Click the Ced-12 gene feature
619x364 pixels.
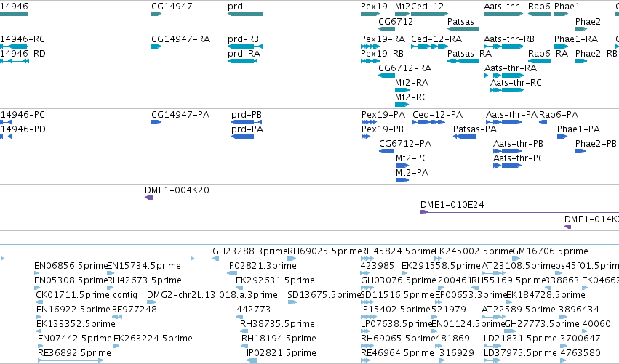point(429,14)
